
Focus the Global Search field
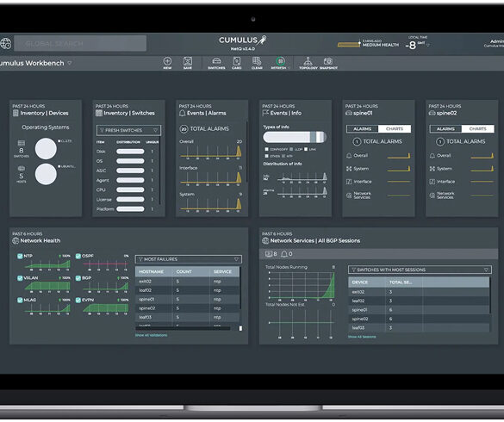click(x=80, y=43)
